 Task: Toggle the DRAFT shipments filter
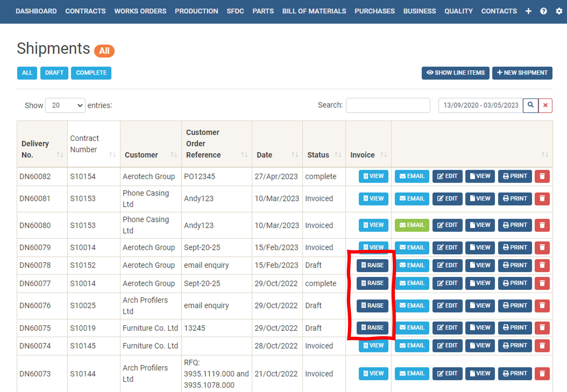54,73
